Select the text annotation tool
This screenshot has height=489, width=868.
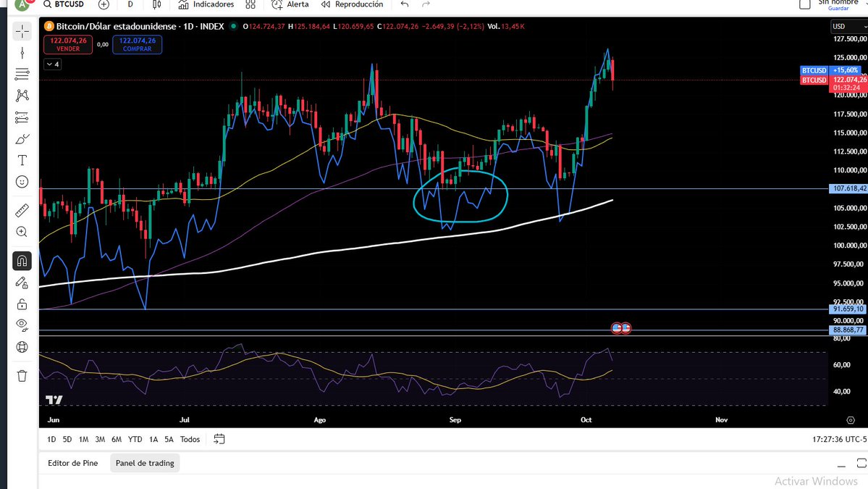pyautogui.click(x=22, y=161)
